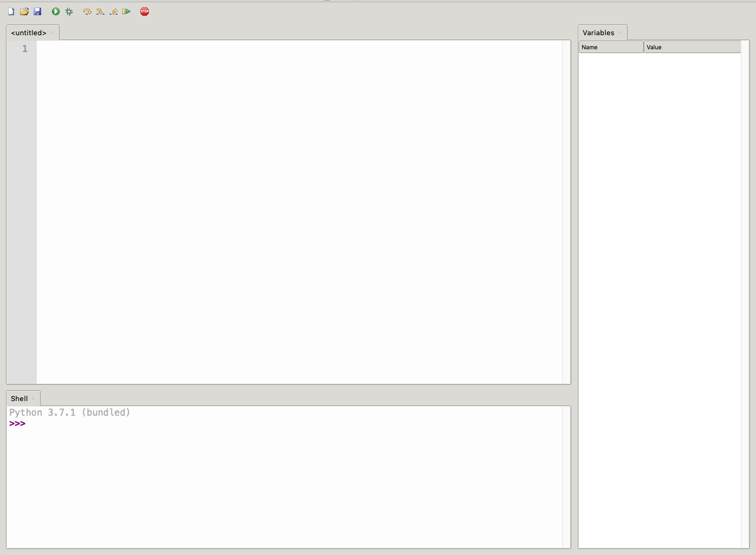Open a file using the folder icon
This screenshot has height=555, width=756.
pos(24,11)
